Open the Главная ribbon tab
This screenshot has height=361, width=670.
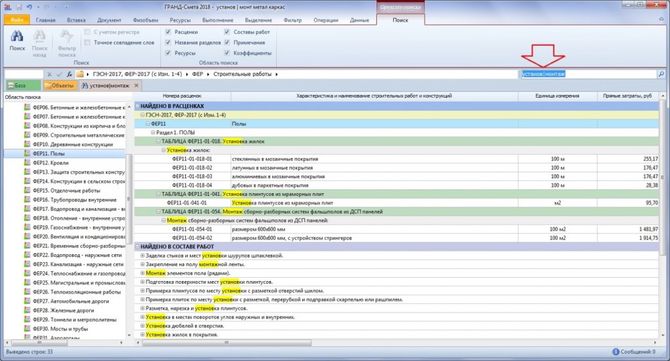(46, 20)
